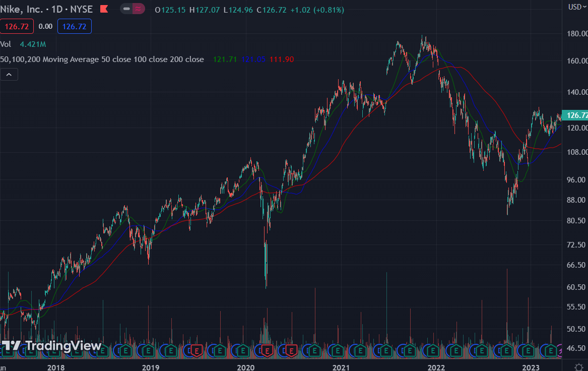Click the red flag icon beside NYSE
588x371 pixels.
pos(104,9)
